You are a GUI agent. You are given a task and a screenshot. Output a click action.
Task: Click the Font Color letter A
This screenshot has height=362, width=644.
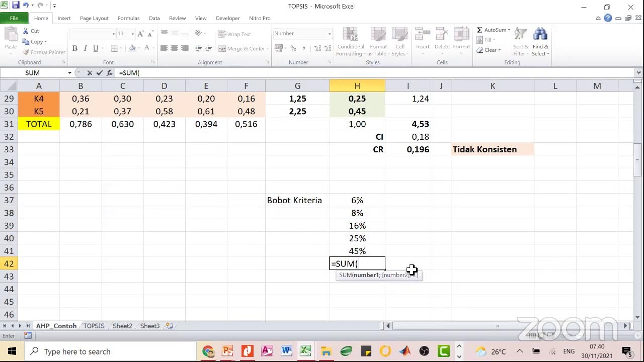[146, 48]
